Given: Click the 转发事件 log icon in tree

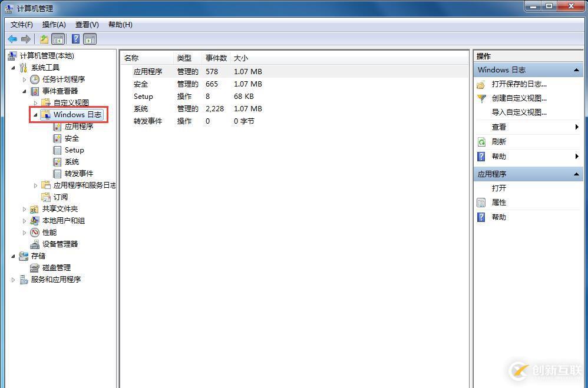Looking at the screenshot, I should tap(57, 174).
